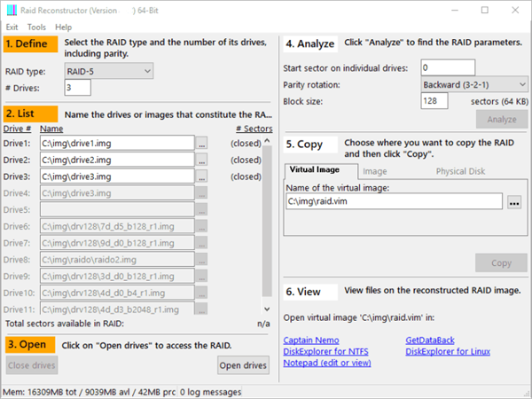The height and width of the screenshot is (399, 532).
Task: Click the browse button for Drive2 path
Action: [202, 160]
